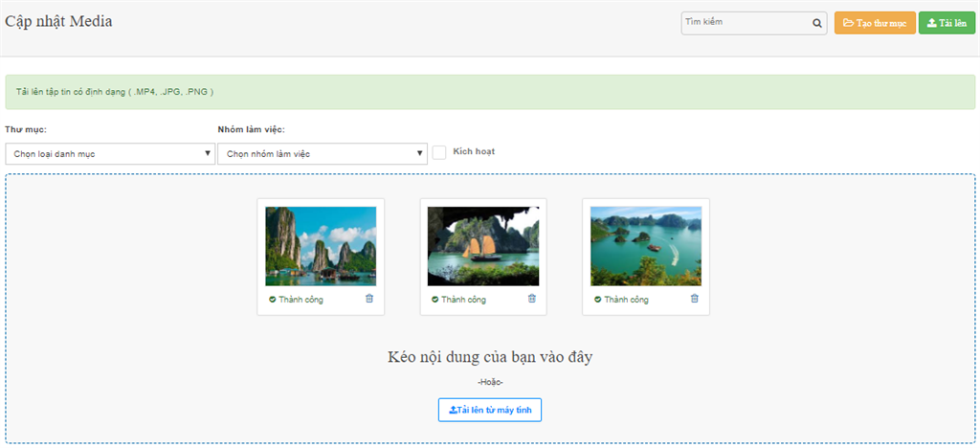Image resolution: width=980 pixels, height=448 pixels.
Task: Click success check icon on middle image
Action: pos(435,300)
